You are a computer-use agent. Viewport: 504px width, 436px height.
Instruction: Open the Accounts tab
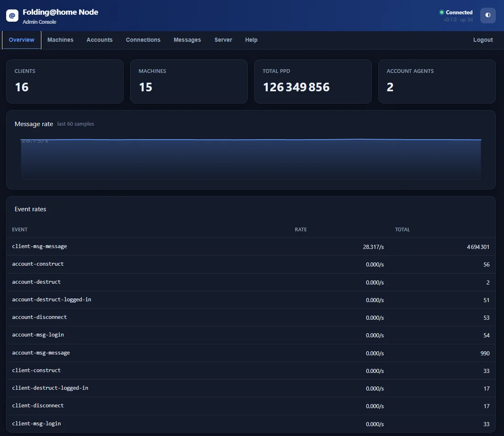coord(99,40)
